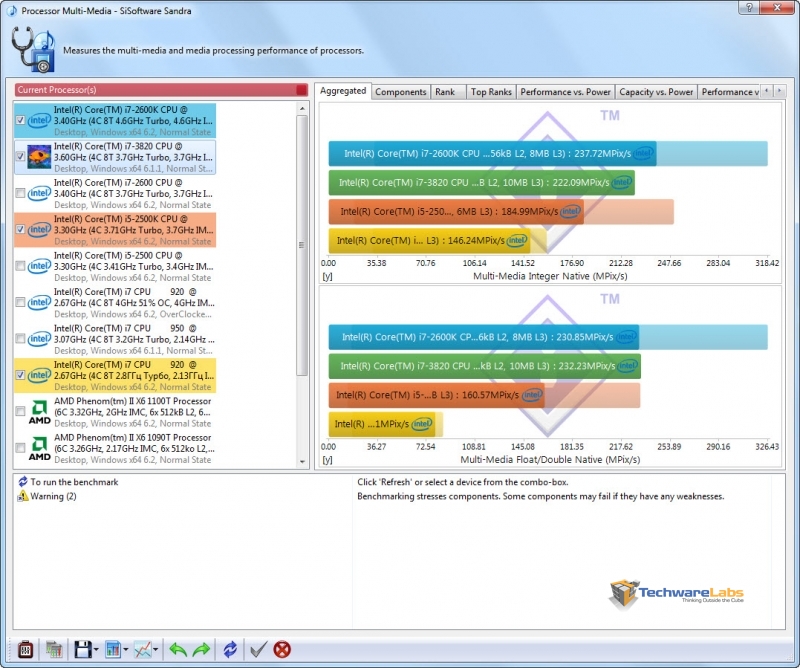Click the copy results sheets toolbar icon
This screenshot has height=668, width=800.
click(x=54, y=649)
